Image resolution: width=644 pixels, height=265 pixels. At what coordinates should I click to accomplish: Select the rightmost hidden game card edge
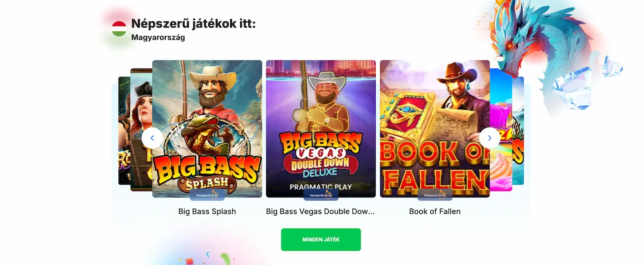[x=518, y=131]
